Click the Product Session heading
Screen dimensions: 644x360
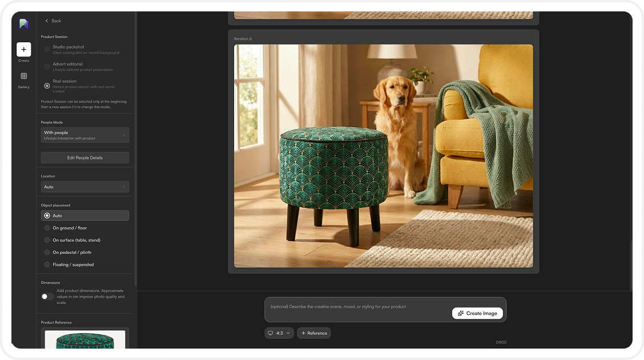(54, 37)
